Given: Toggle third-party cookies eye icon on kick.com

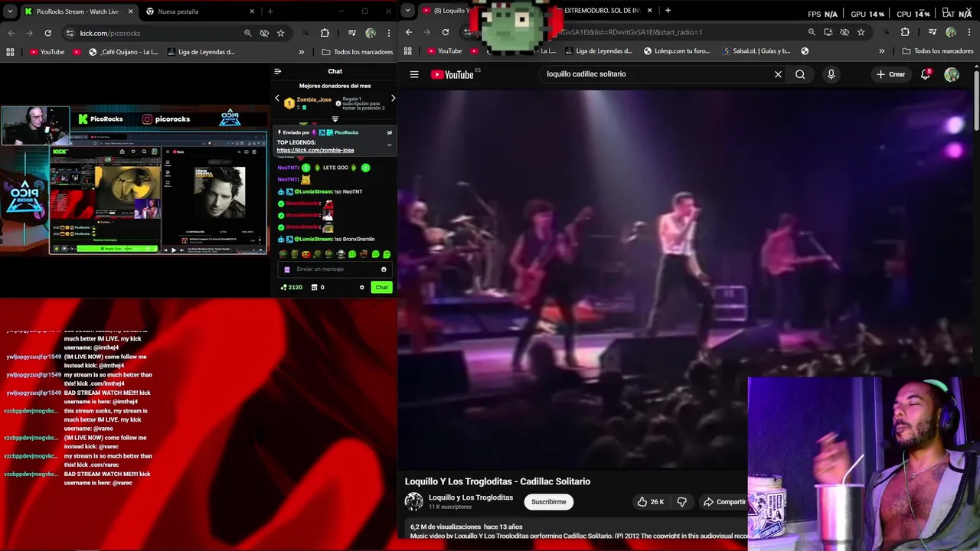Looking at the screenshot, I should (x=264, y=33).
